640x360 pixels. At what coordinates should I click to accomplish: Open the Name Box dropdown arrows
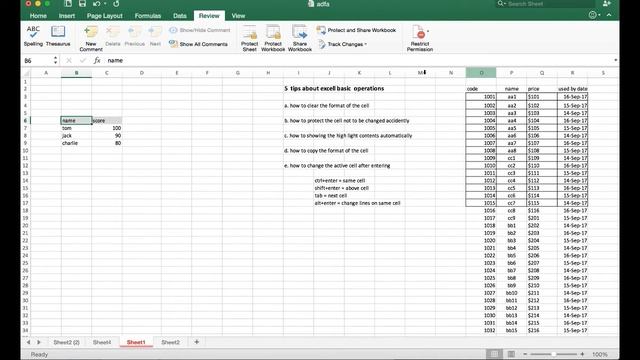[x=56, y=60]
